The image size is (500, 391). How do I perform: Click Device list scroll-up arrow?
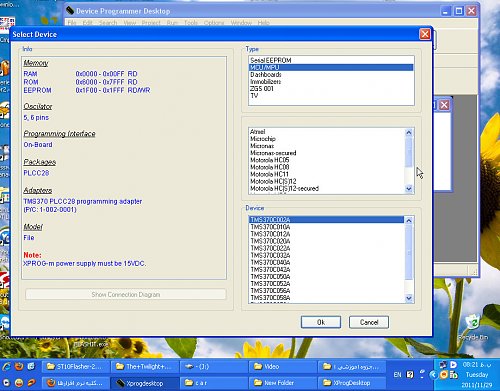(409, 220)
